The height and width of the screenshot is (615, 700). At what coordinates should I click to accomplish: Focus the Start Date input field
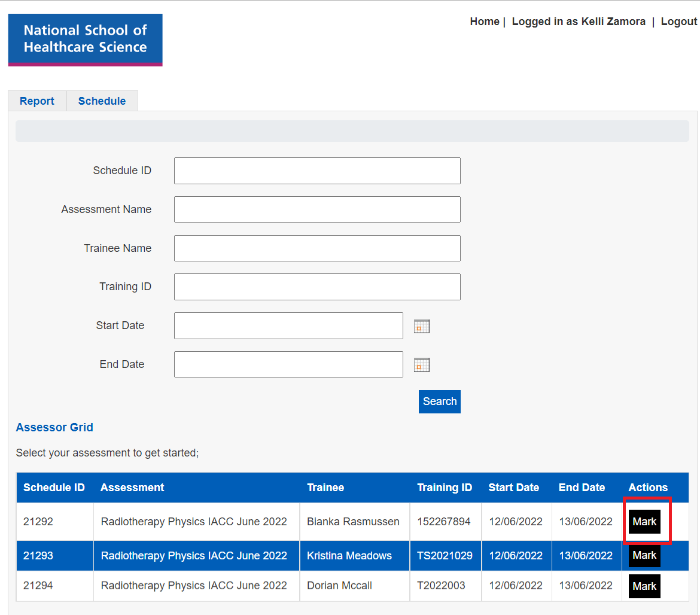point(288,326)
